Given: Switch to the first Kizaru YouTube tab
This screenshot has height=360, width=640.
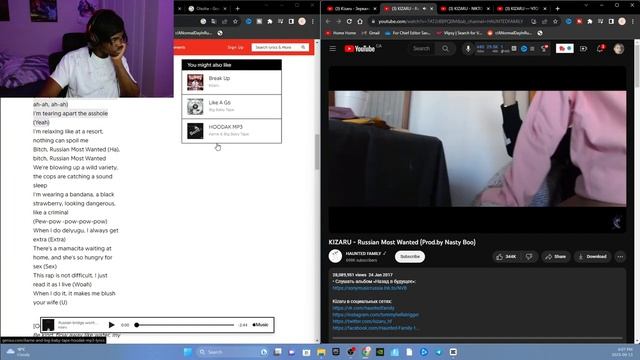Looking at the screenshot, I should click(x=351, y=8).
